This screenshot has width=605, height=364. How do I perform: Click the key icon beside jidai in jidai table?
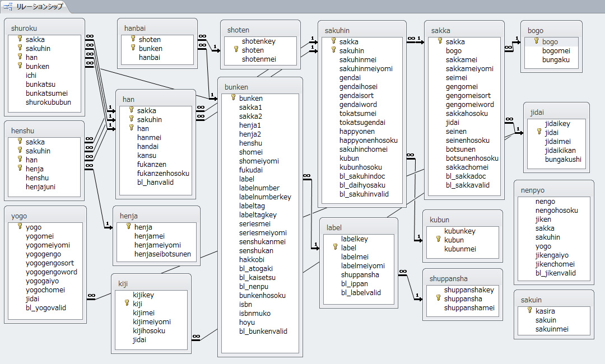tap(539, 132)
